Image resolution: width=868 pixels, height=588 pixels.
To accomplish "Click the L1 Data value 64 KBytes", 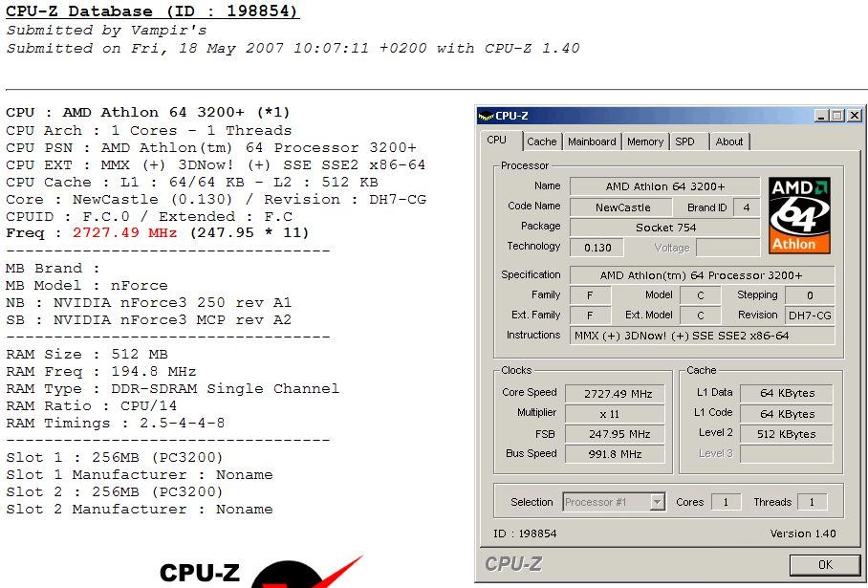I will click(787, 393).
